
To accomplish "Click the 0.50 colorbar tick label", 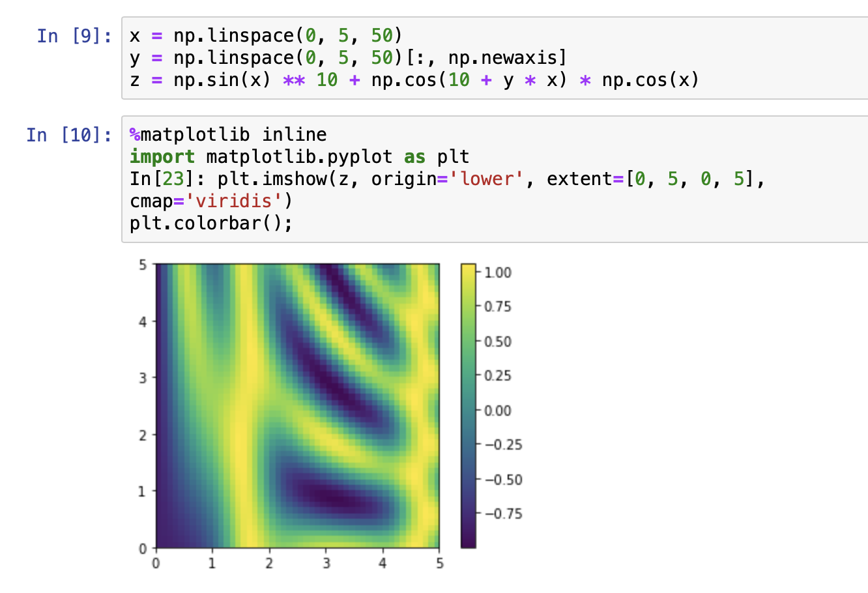I will (498, 341).
